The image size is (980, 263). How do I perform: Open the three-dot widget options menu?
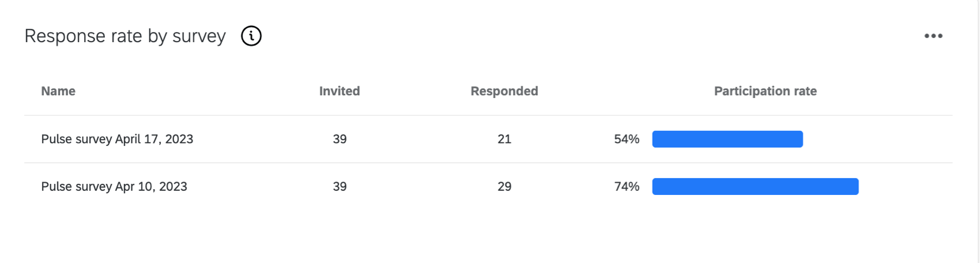coord(933,36)
